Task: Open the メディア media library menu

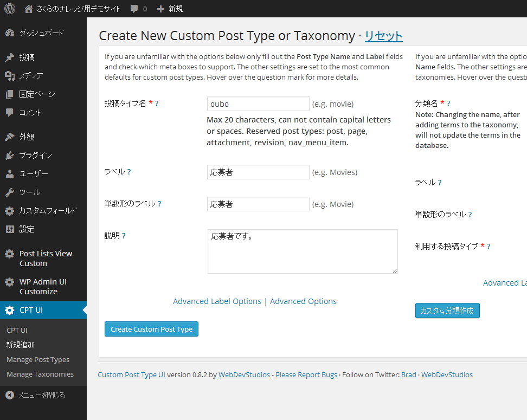Action: pos(31,76)
